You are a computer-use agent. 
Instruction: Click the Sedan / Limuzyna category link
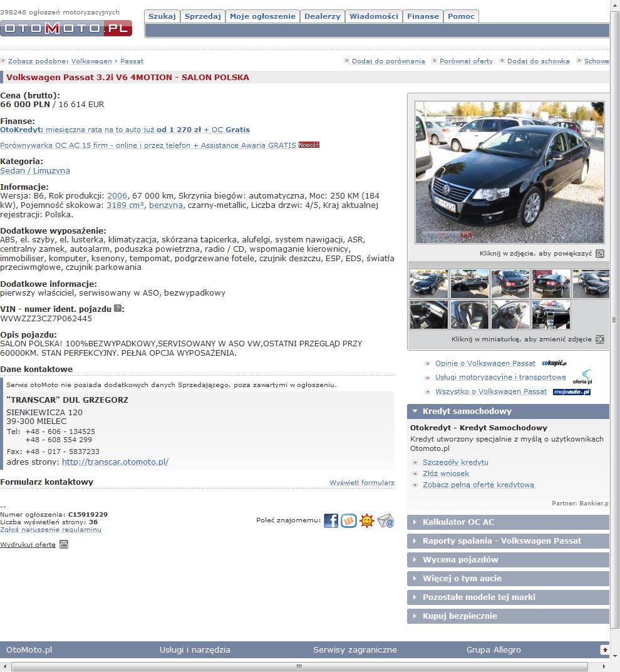pos(34,170)
